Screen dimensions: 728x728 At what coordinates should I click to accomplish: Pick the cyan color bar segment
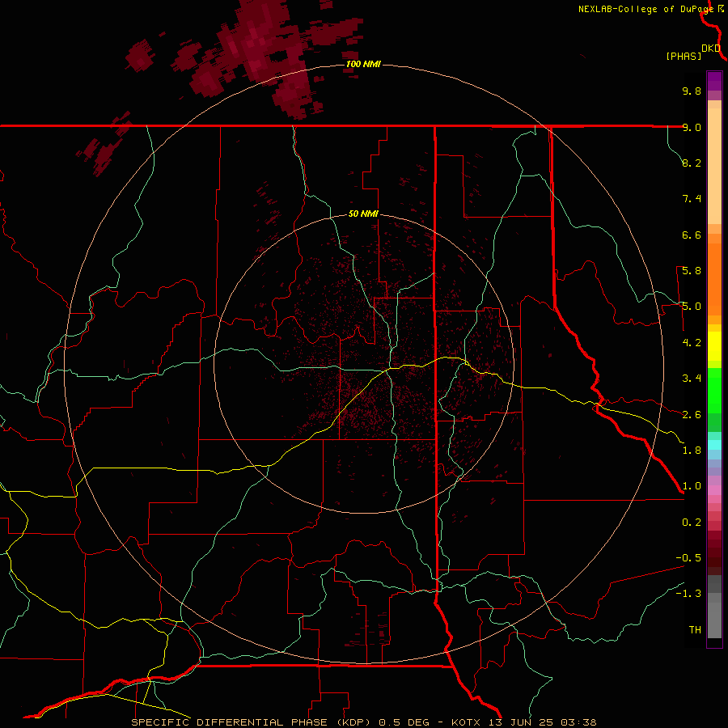pyautogui.click(x=714, y=445)
